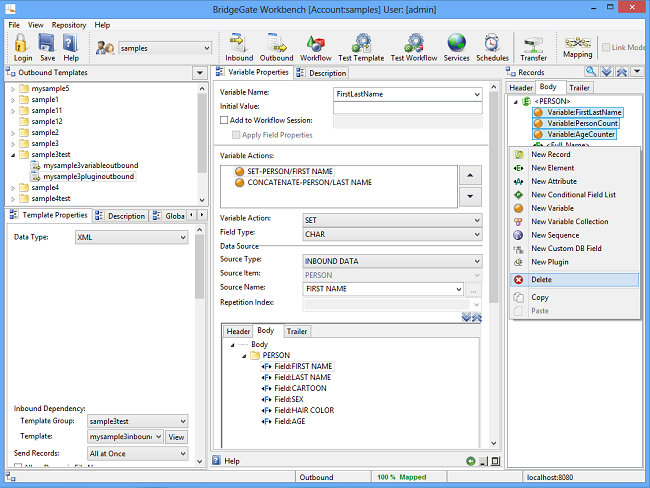This screenshot has width=650, height=488.
Task: Choose New Plugin in the context menu
Action: (575, 262)
